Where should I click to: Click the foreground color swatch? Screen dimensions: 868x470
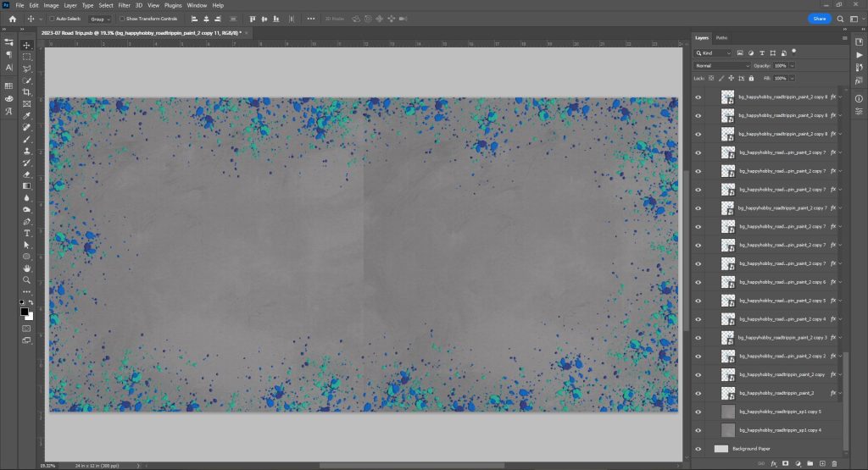(x=25, y=312)
